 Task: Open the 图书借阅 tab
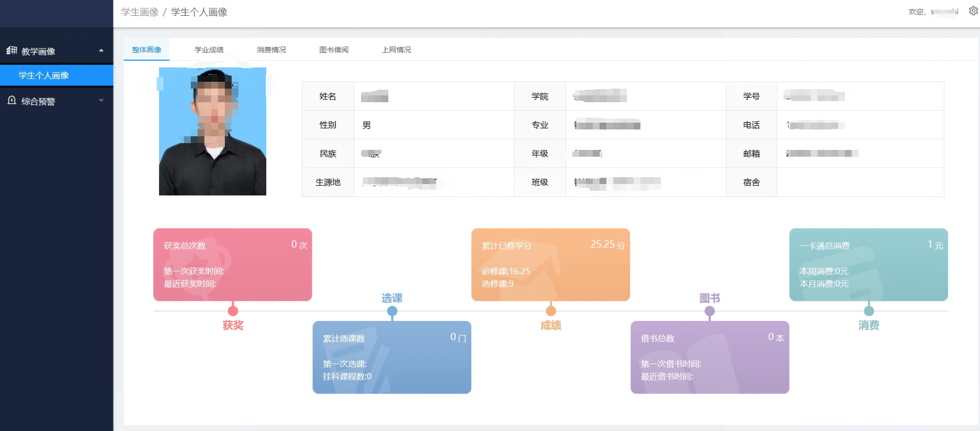pyautogui.click(x=334, y=50)
